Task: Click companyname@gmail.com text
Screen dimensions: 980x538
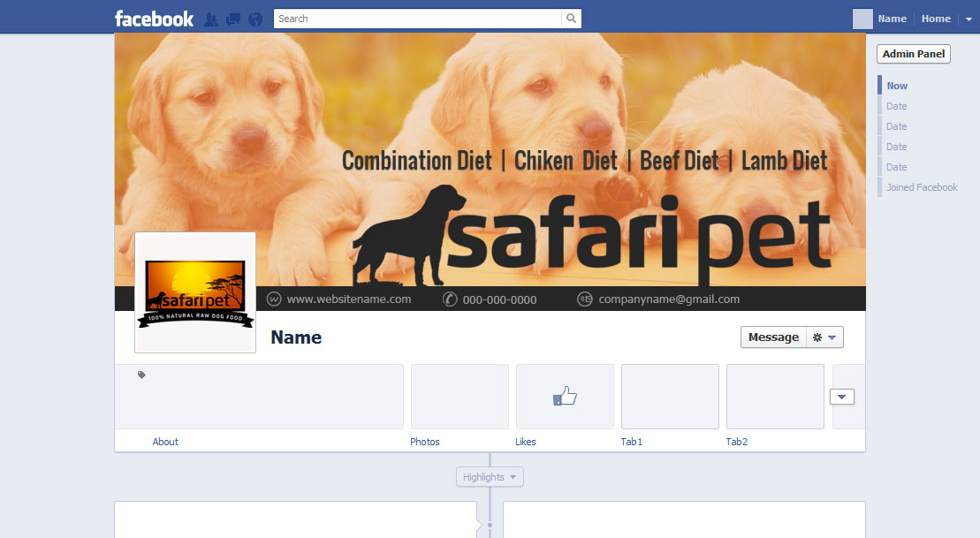Action: (669, 299)
